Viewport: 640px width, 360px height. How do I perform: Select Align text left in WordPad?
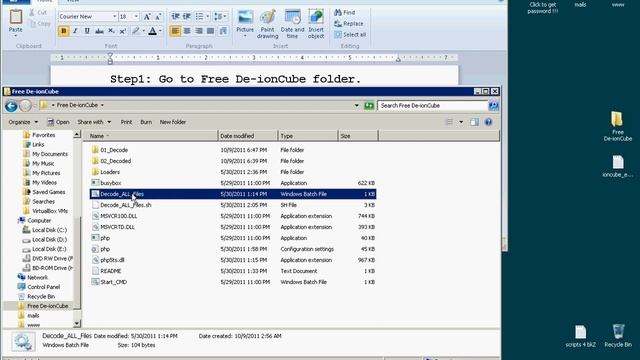tap(175, 31)
